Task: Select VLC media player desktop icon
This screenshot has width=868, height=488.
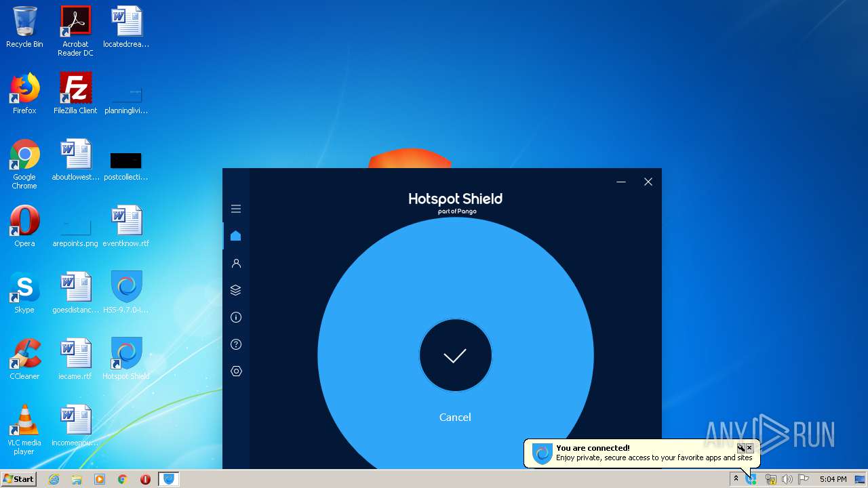Action: (x=24, y=430)
